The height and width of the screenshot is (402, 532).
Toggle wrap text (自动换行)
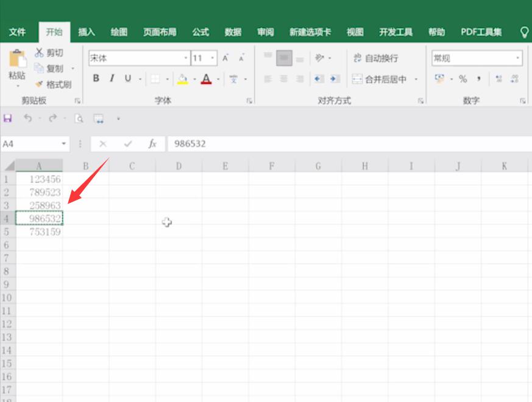click(x=375, y=58)
